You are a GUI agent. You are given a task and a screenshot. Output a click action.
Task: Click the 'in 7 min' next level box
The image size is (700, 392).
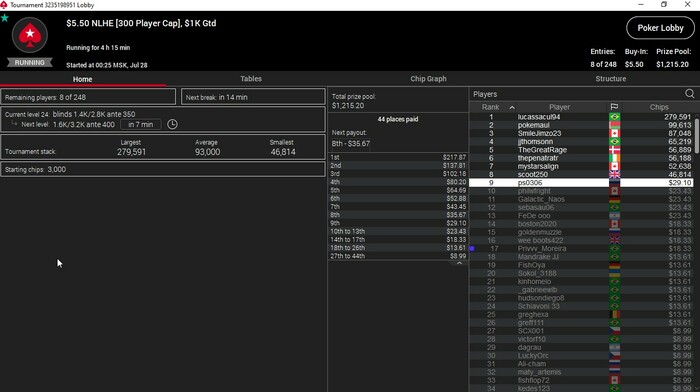tap(141, 125)
